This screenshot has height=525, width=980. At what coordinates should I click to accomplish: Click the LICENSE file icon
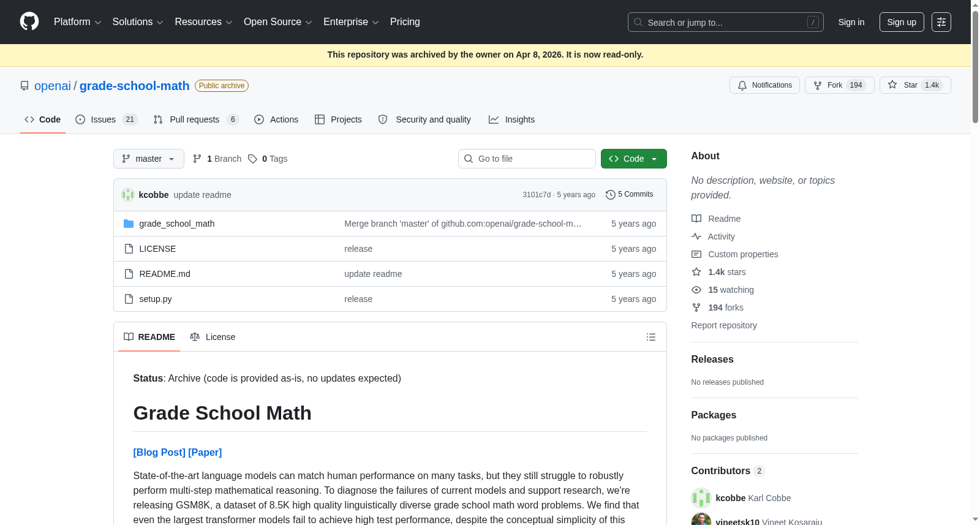click(129, 249)
